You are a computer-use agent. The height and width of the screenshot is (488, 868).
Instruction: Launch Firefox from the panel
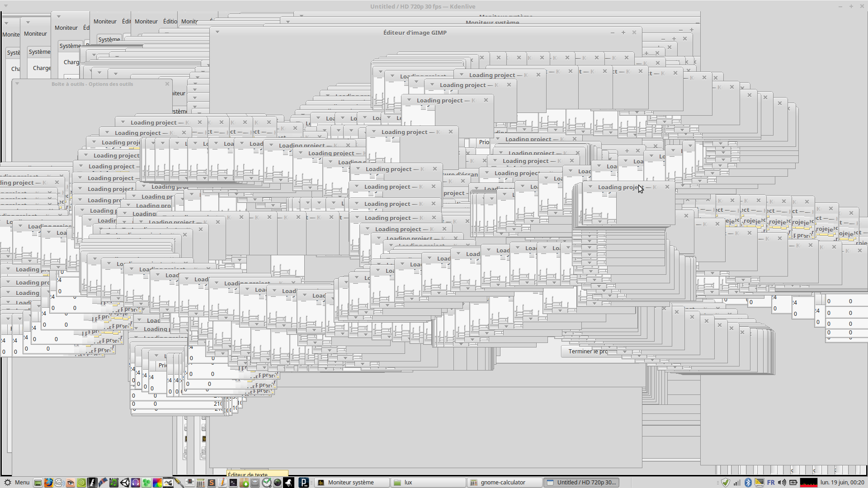coord(48,483)
